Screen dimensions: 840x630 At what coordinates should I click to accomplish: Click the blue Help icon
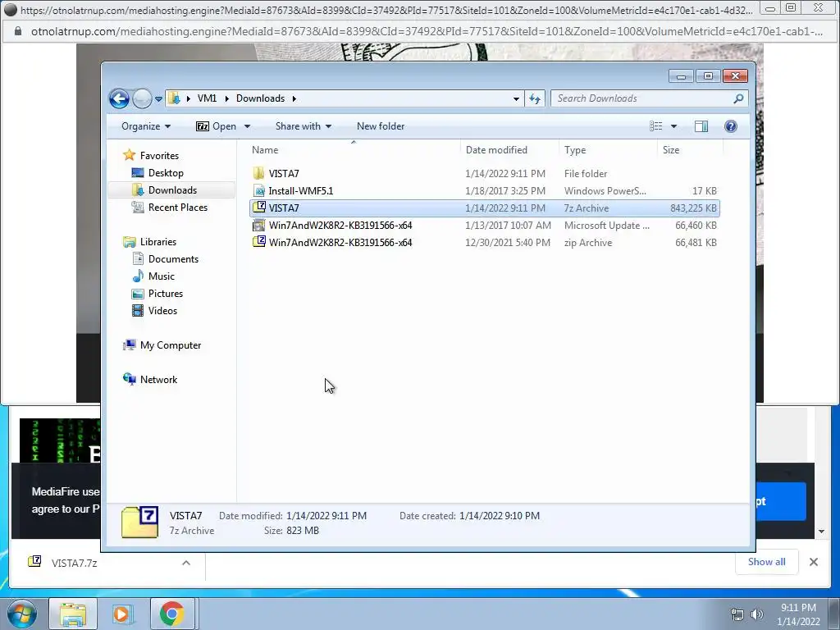[731, 126]
